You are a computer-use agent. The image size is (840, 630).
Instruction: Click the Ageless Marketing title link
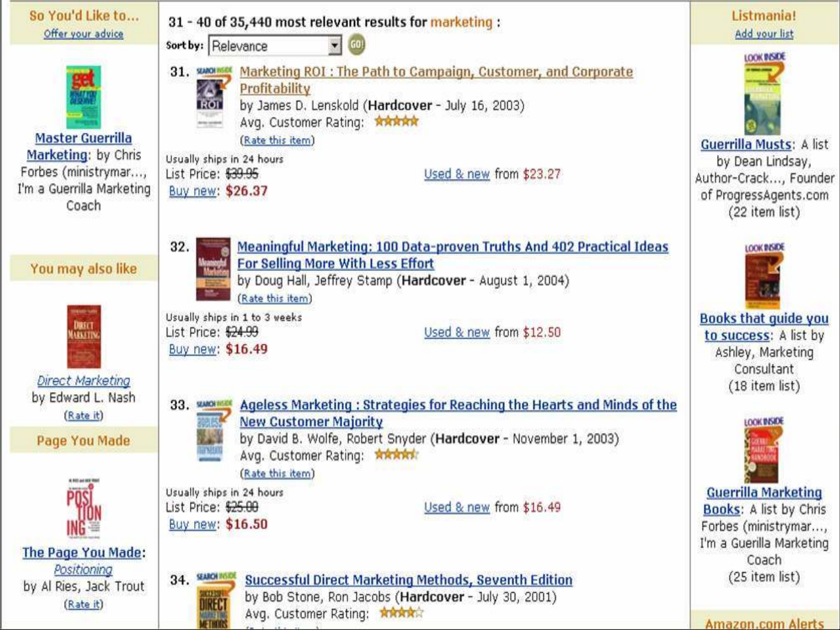(x=458, y=405)
